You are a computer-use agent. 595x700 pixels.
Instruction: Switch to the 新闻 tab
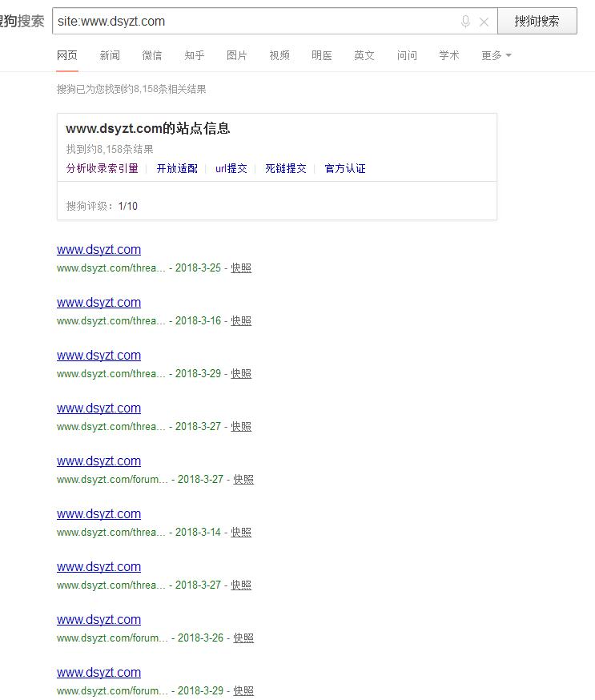pyautogui.click(x=110, y=55)
